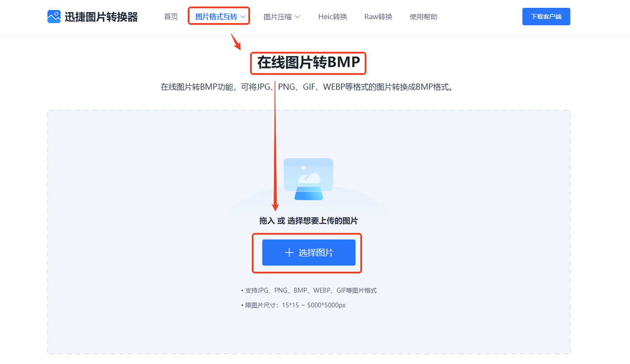This screenshot has width=630, height=364.
Task: Click the BMP conversion description paragraph
Action: click(308, 87)
